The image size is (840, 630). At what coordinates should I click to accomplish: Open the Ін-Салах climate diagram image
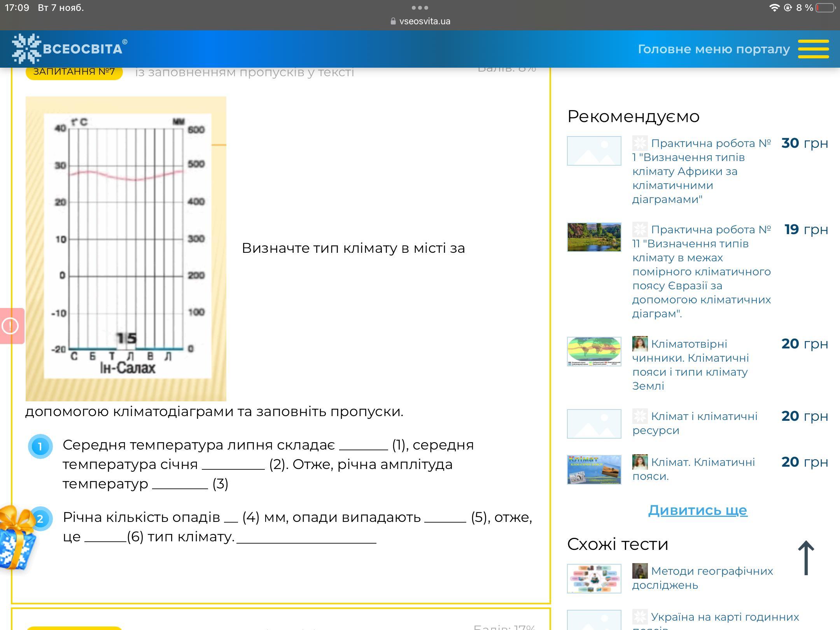coord(126,249)
